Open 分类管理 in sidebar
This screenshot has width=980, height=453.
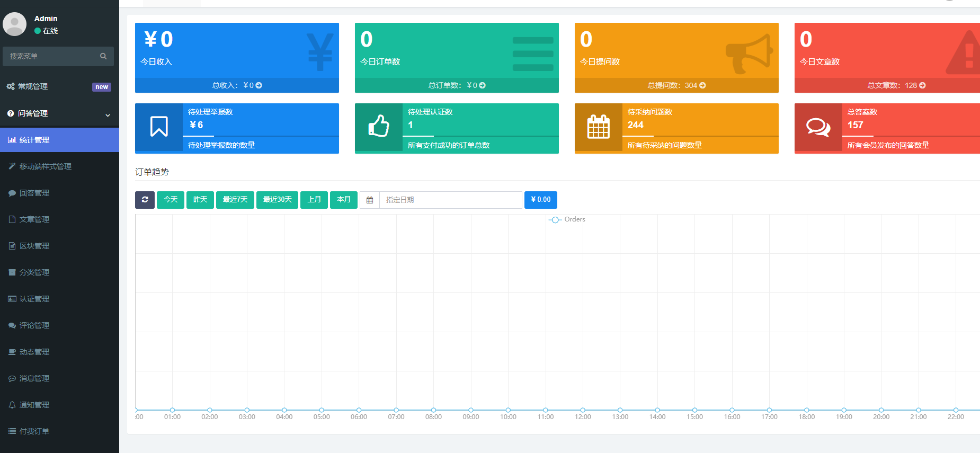click(x=59, y=272)
